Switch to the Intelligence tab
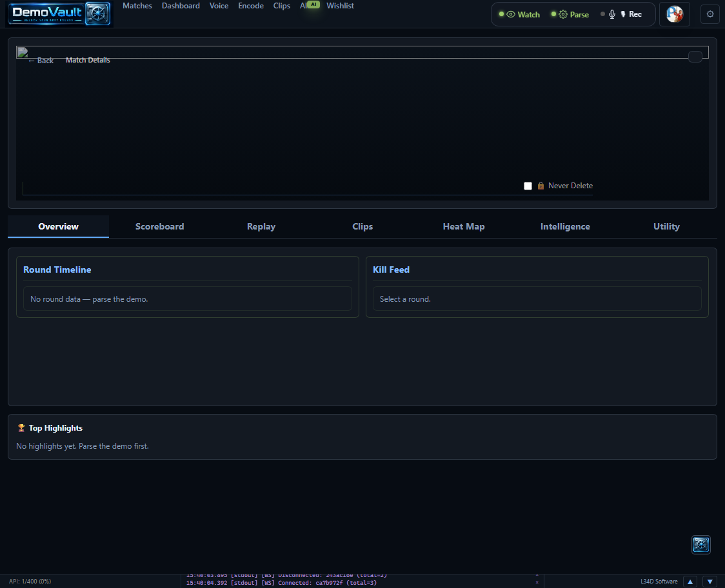The height and width of the screenshot is (588, 725). (565, 226)
